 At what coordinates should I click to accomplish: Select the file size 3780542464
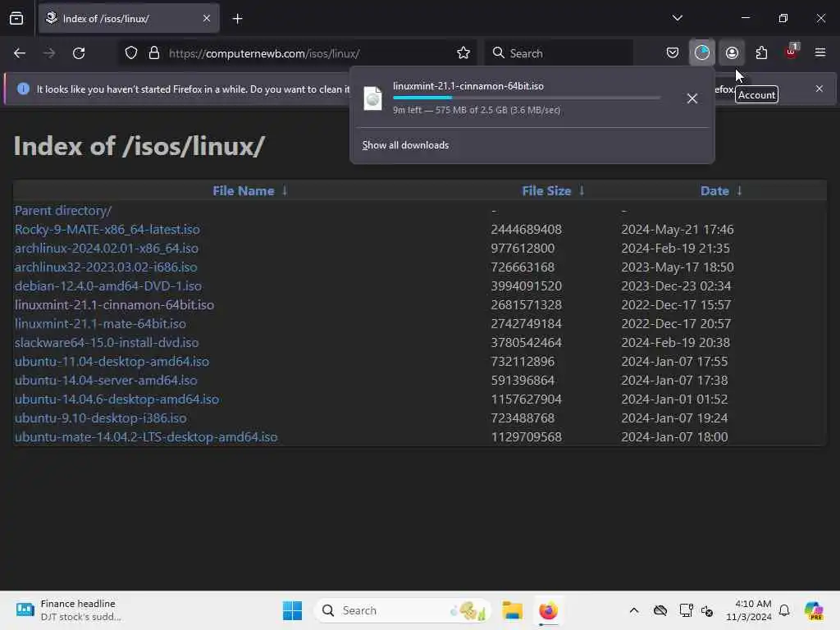point(526,342)
